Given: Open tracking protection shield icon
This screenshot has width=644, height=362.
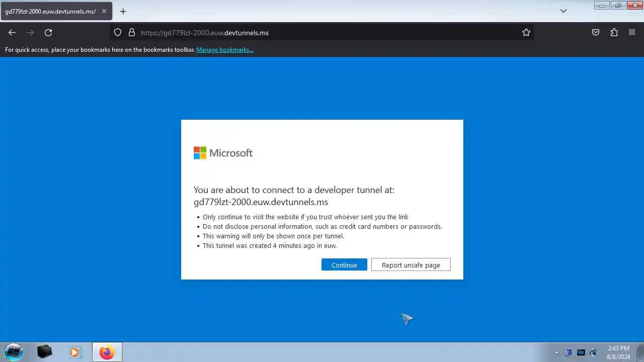Looking at the screenshot, I should pos(118,33).
